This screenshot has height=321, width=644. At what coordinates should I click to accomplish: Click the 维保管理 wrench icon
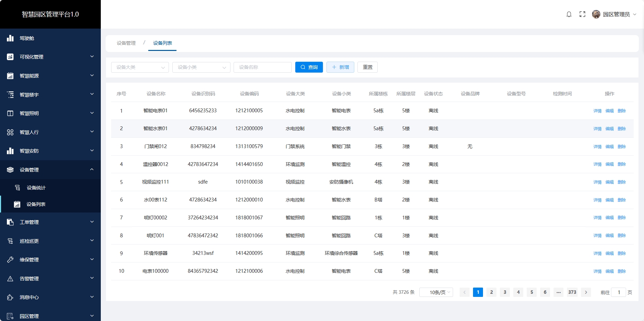point(10,260)
